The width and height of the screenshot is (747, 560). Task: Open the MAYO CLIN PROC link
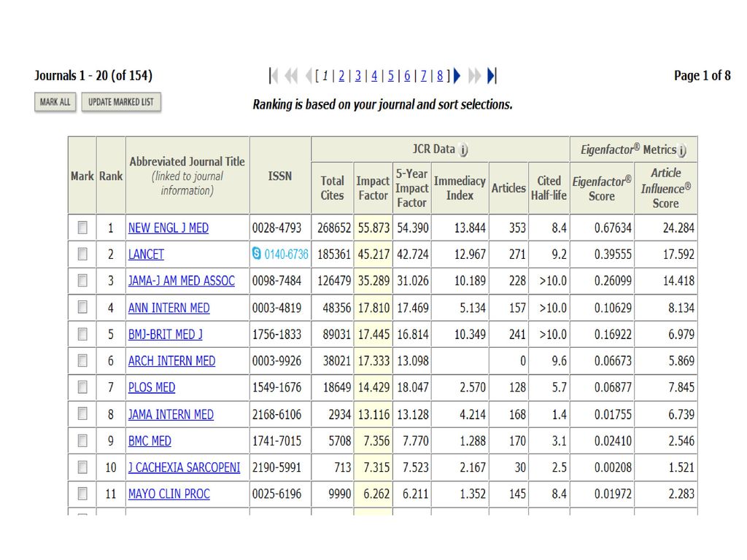(x=169, y=494)
